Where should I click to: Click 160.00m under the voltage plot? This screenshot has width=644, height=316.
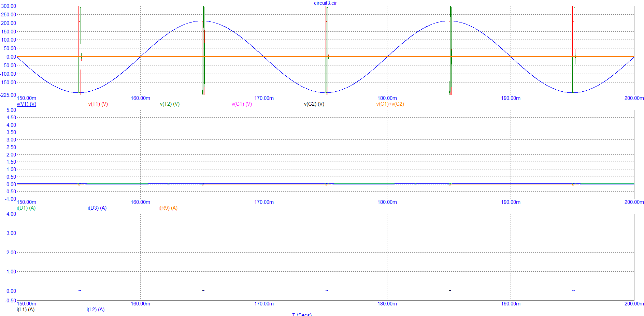(141, 98)
